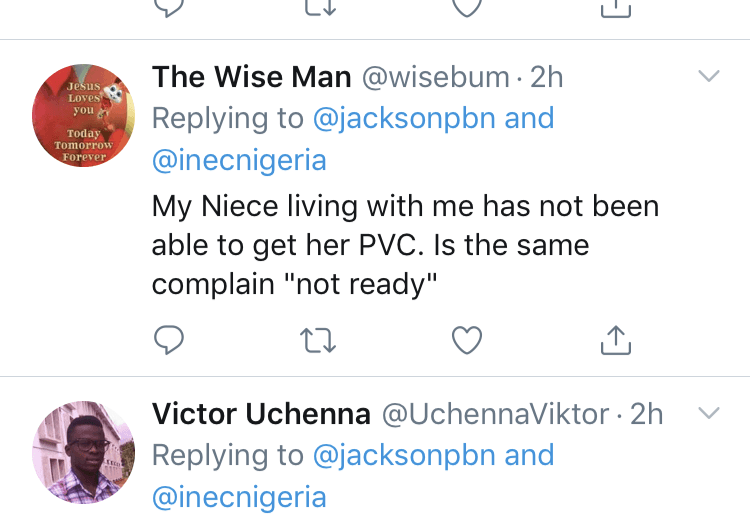Share The Wise Man's tweet
The width and height of the screenshot is (750, 516).
tap(616, 340)
